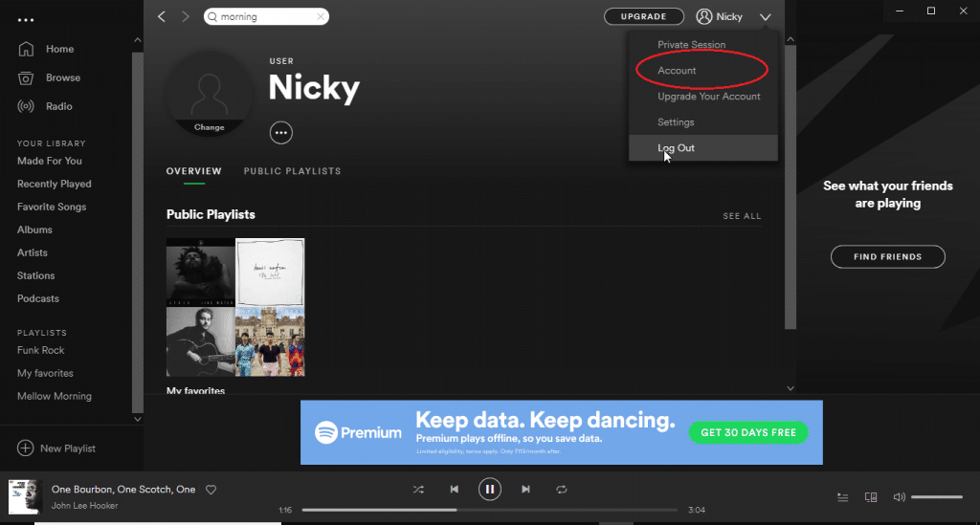Click the morning search field
980x525 pixels.
pos(266,17)
